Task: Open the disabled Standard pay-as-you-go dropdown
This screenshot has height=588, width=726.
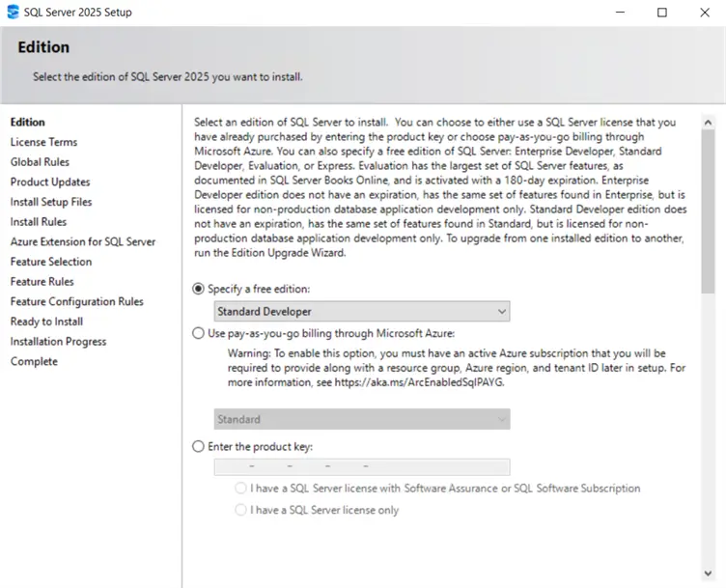Action: pyautogui.click(x=362, y=419)
